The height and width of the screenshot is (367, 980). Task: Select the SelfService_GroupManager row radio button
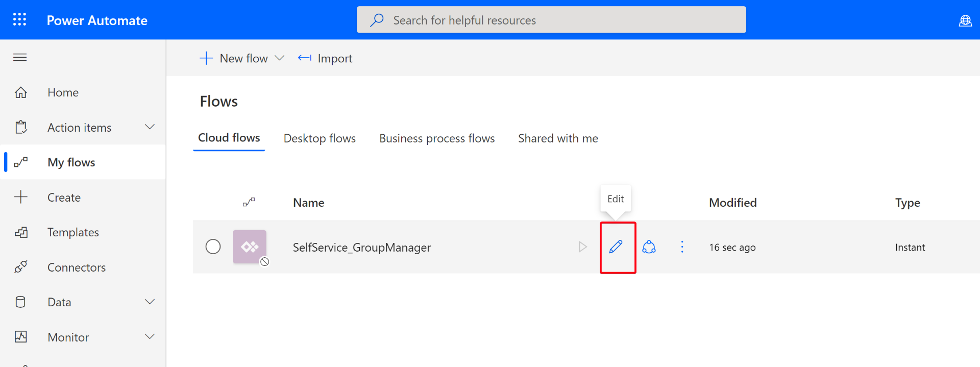tap(213, 247)
